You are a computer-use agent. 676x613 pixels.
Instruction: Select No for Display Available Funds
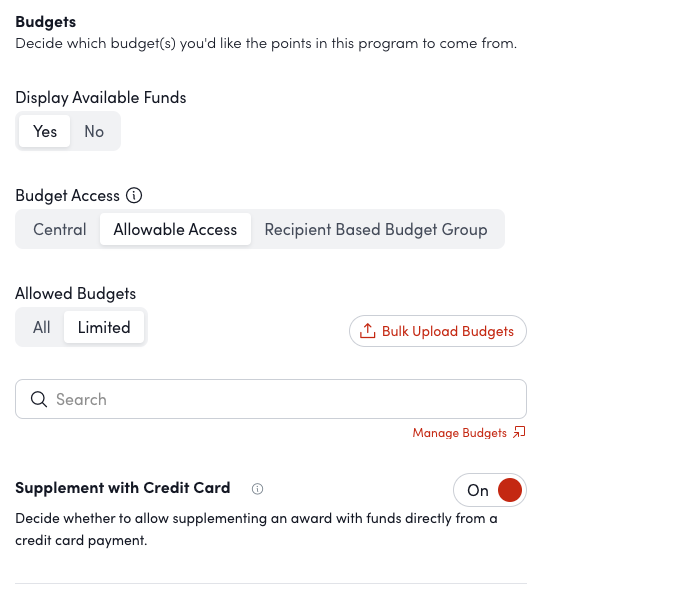click(x=94, y=131)
